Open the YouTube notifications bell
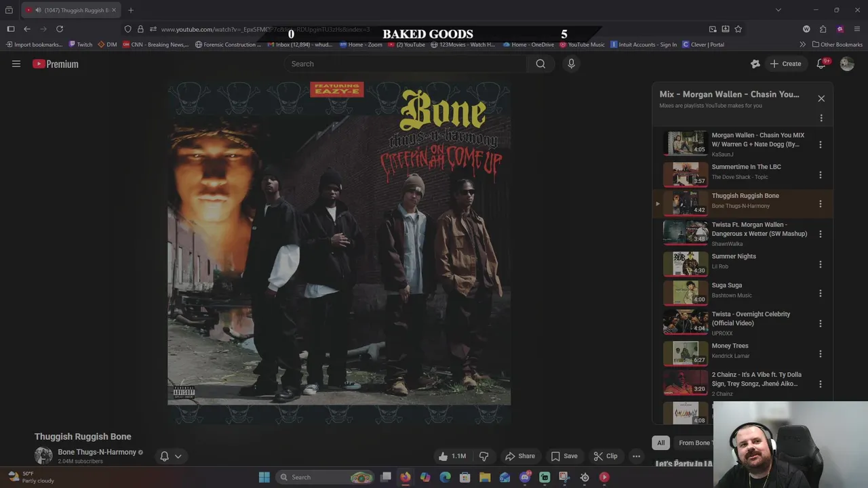The width and height of the screenshot is (868, 488). 821,64
